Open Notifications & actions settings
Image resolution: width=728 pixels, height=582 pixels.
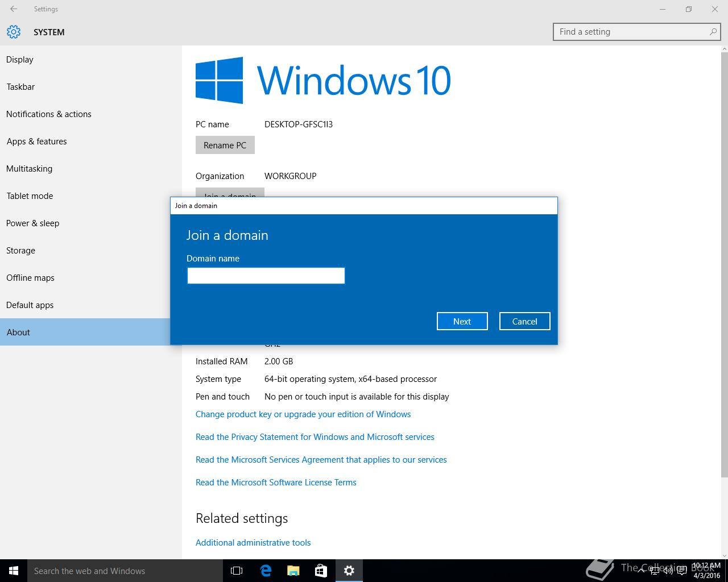(49, 114)
